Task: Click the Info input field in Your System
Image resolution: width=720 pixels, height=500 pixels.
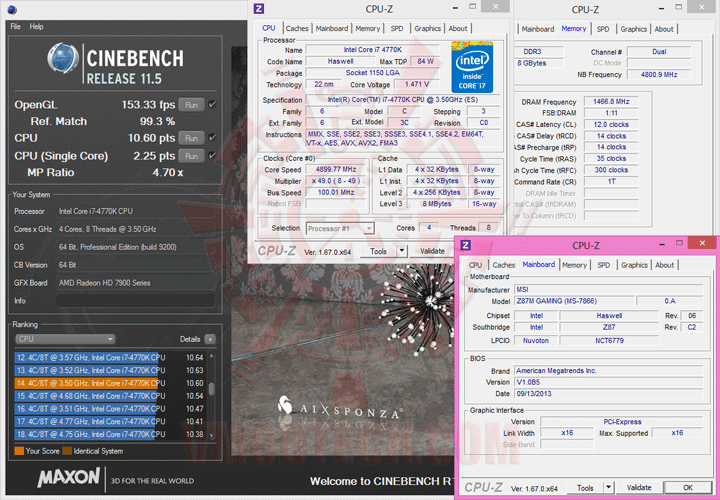Action: [135, 301]
